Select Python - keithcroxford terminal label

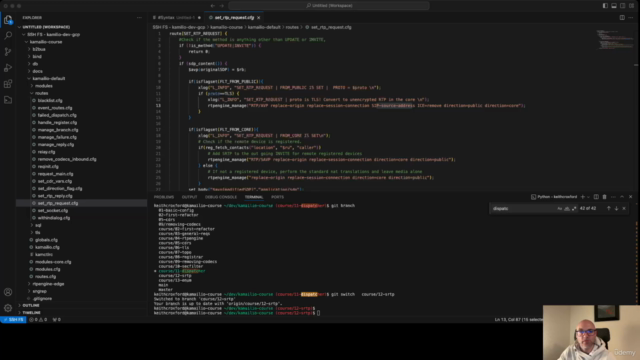(554, 197)
